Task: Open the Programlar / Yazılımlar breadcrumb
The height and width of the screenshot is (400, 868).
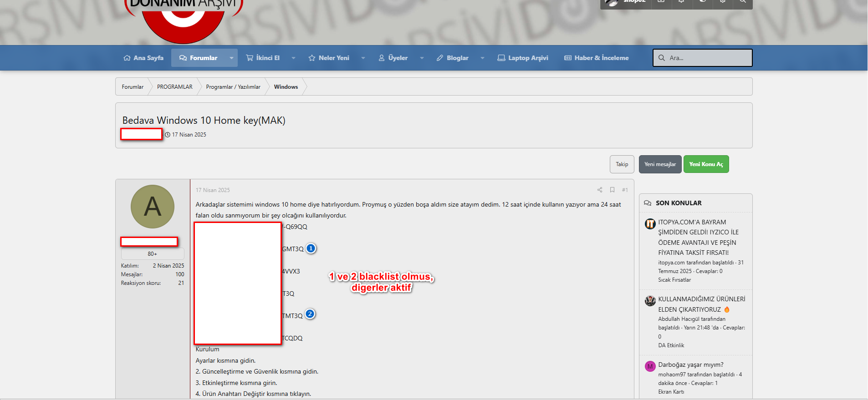Action: click(x=233, y=87)
